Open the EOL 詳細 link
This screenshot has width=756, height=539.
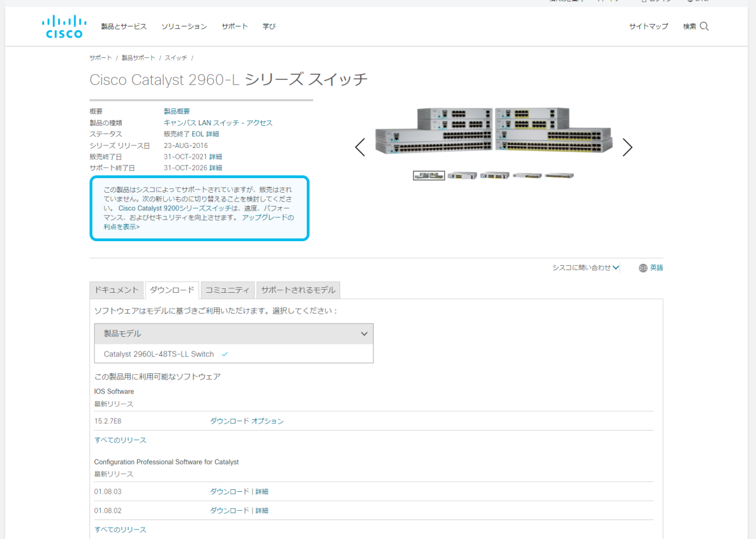pyautogui.click(x=205, y=134)
